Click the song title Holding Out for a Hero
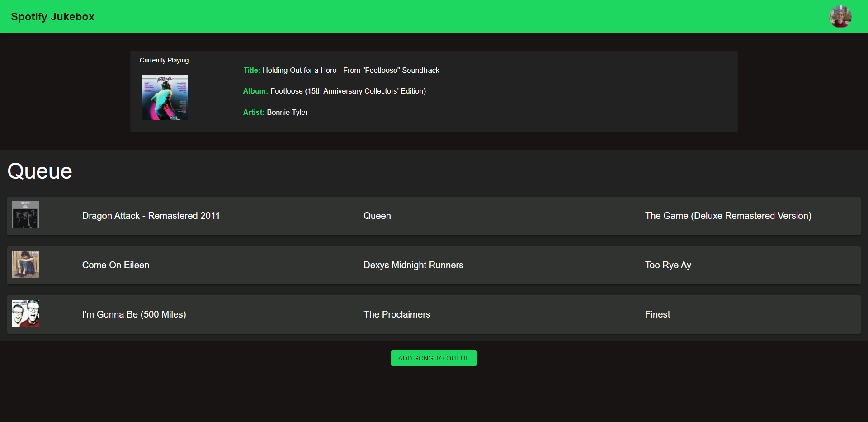Image resolution: width=868 pixels, height=422 pixels. coord(350,70)
